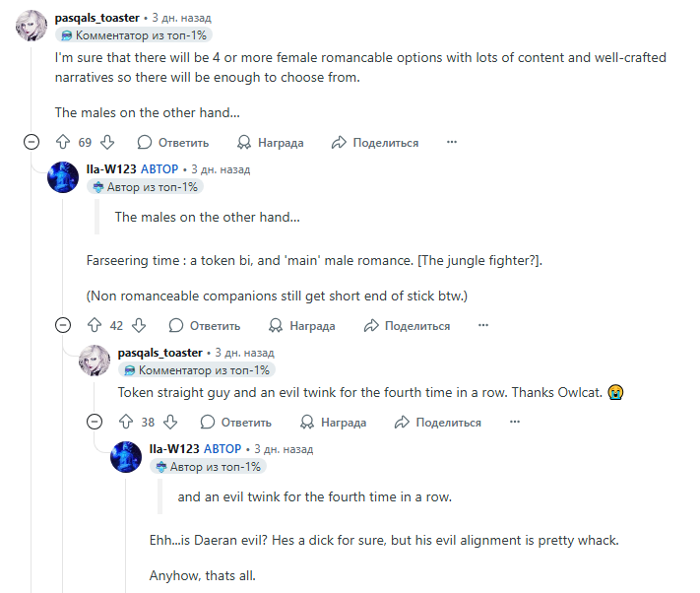Click lla-W123's blue avatar on first reply
The width and height of the screenshot is (700, 593).
[x=63, y=176]
